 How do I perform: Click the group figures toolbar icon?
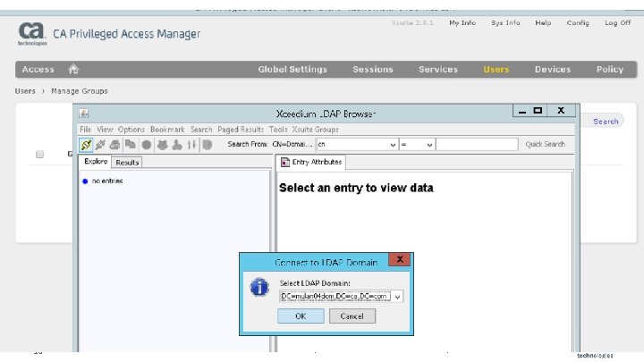[177, 145]
